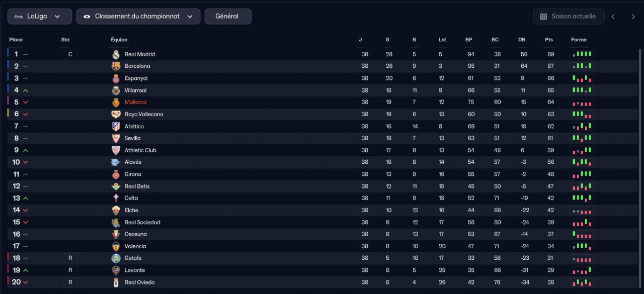The width and height of the screenshot is (644, 294).
Task: Click the eye icon in view dropdown
Action: [x=87, y=16]
